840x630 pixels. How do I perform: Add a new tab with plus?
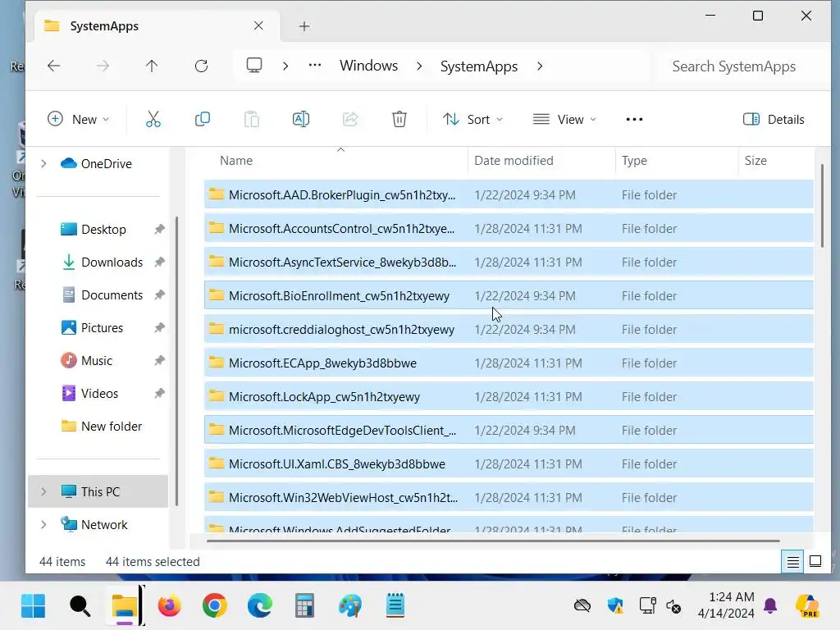point(304,26)
